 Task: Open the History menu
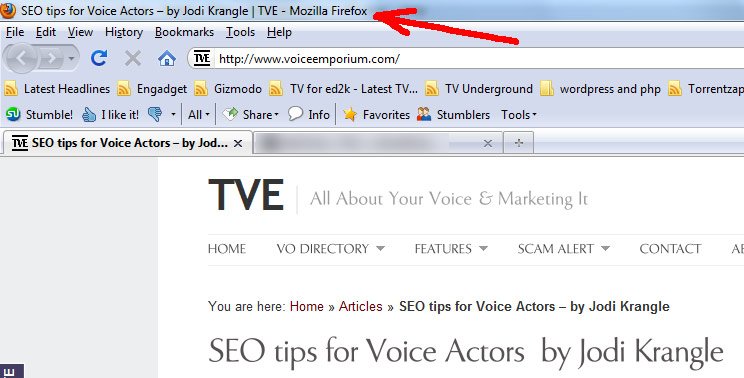point(124,32)
